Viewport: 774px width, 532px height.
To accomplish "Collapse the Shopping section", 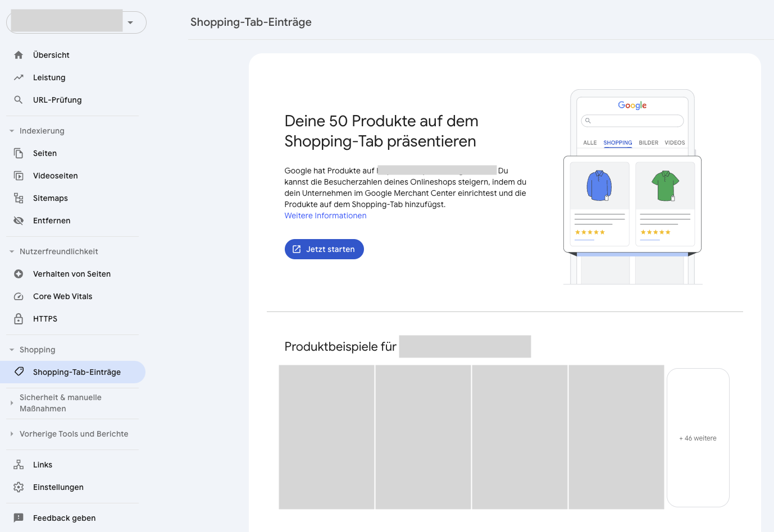I will [12, 350].
